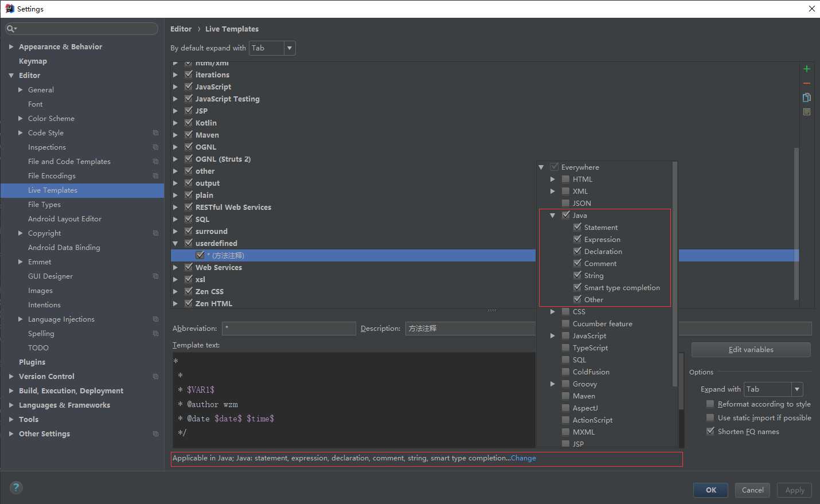Click project-level icon beside Code Style
The width and height of the screenshot is (820, 504).
[x=155, y=133]
